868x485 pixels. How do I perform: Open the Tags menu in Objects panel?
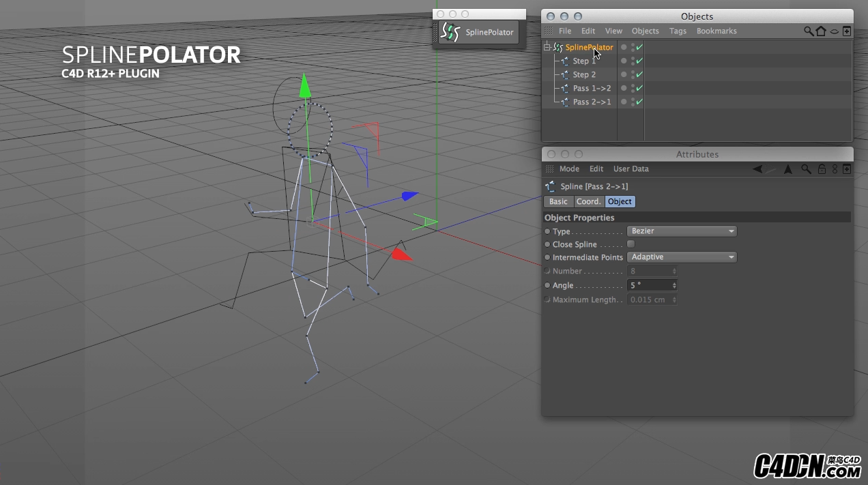click(678, 31)
